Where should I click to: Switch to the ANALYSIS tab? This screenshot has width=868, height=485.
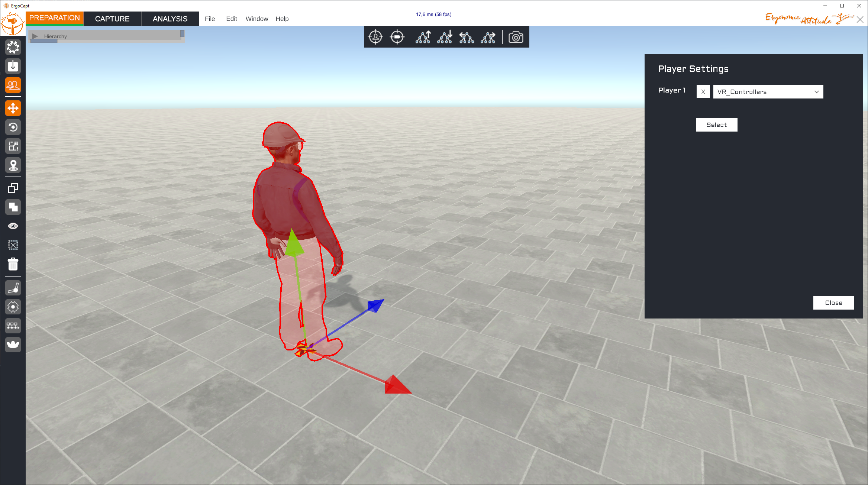[x=170, y=19]
